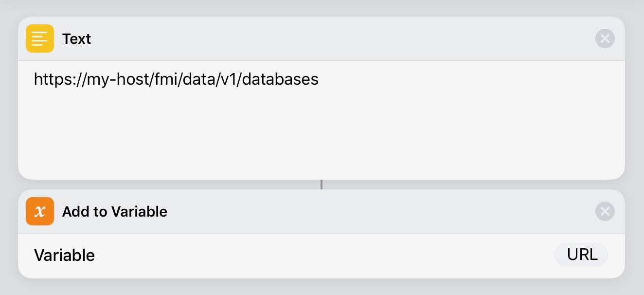Screen dimensions: 644x295
Task: Place cursor on "databases" in the text
Action: (x=280, y=79)
